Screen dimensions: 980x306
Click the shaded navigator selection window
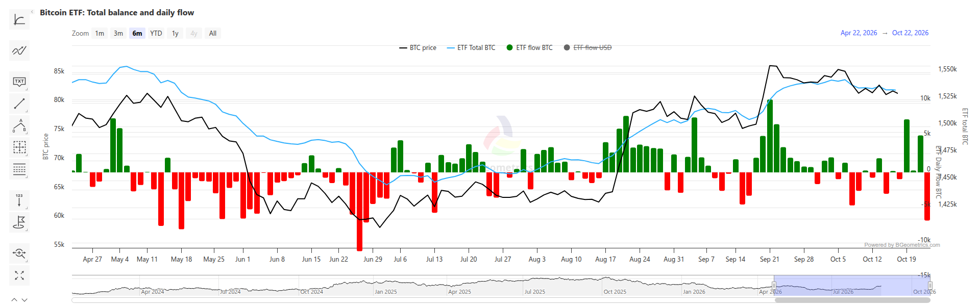[852, 286]
